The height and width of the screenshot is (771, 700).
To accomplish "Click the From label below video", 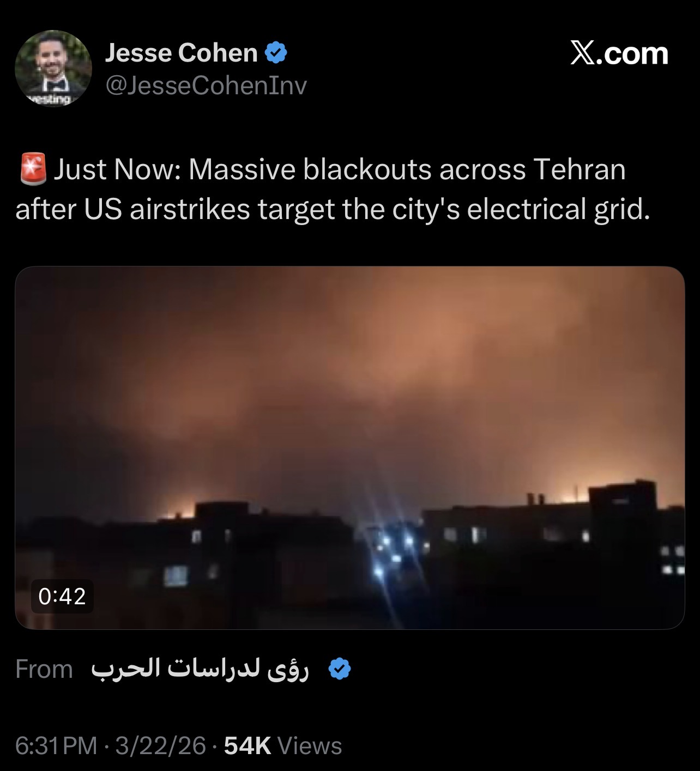I will point(44,669).
